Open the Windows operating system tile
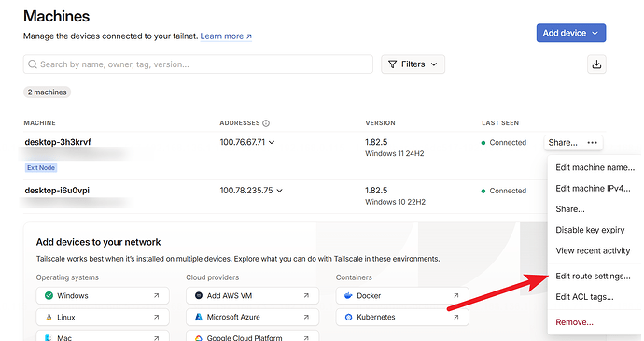This screenshot has height=341, width=644. [x=103, y=296]
